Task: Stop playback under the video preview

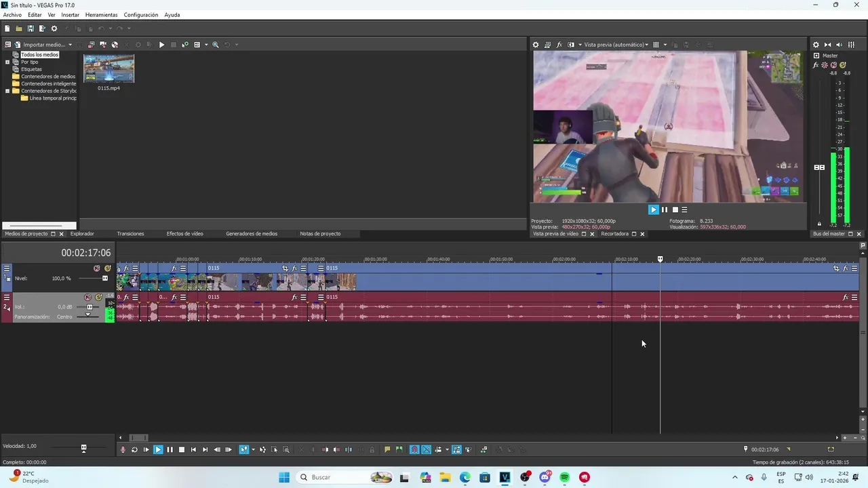Action: (x=675, y=210)
